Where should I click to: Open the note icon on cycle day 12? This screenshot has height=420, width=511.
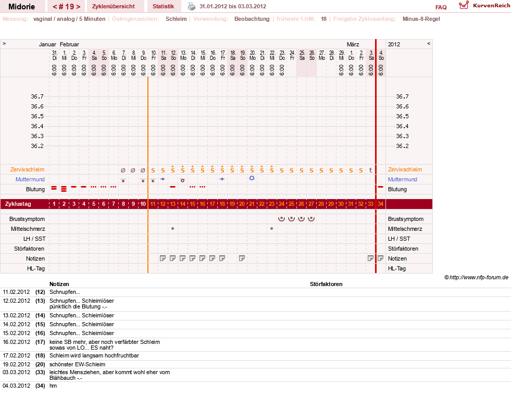click(x=163, y=258)
